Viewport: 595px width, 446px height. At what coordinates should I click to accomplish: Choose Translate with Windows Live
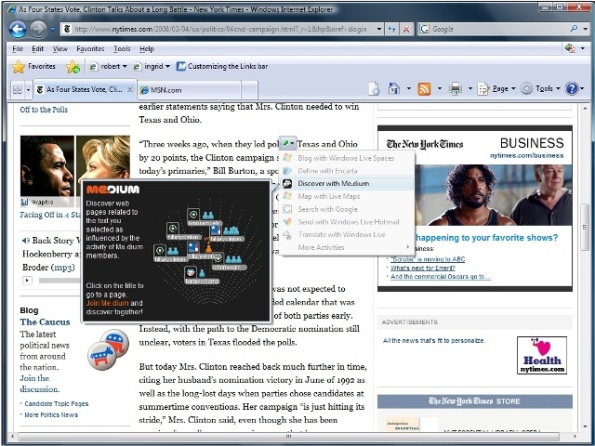point(346,235)
